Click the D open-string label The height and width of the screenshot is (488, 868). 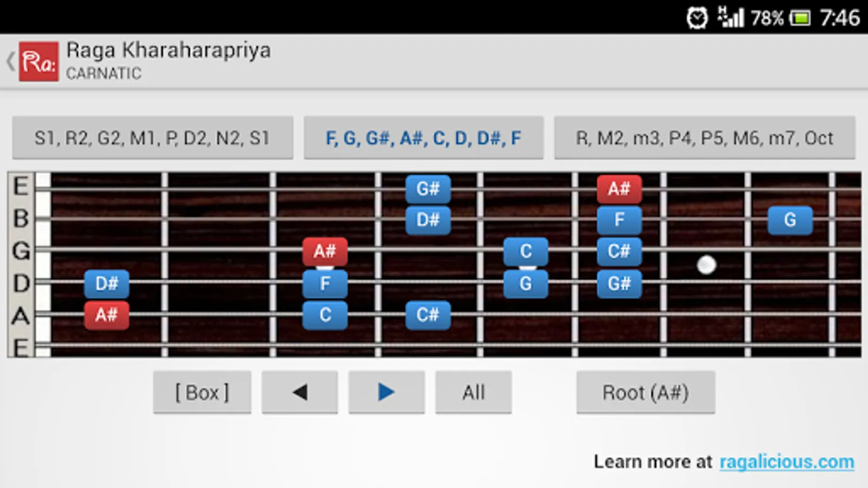(21, 284)
